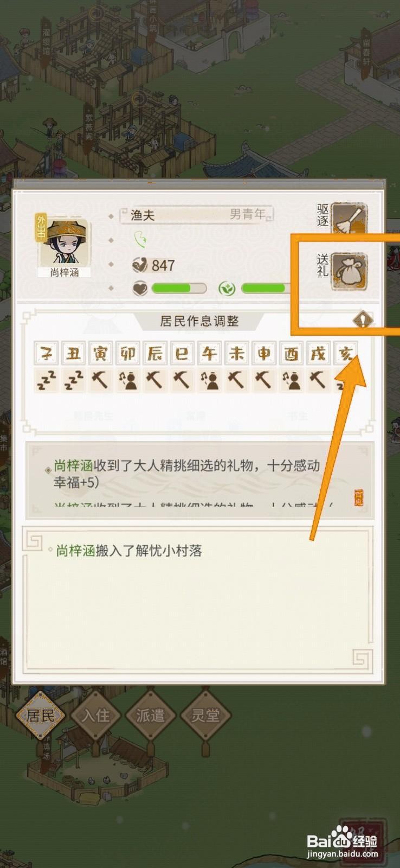The width and height of the screenshot is (400, 868).
Task: Click the 丑 hour sleep icon
Action: coord(73,380)
